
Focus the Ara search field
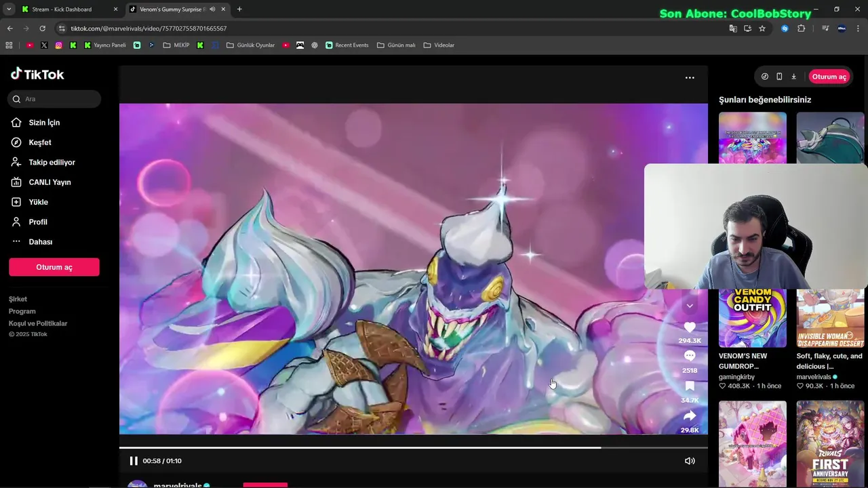point(54,99)
